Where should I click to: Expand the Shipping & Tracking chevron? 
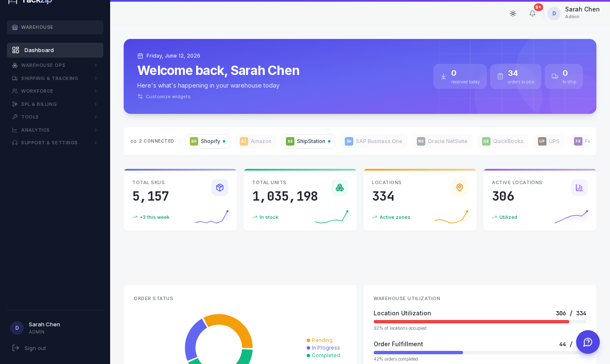click(x=96, y=78)
